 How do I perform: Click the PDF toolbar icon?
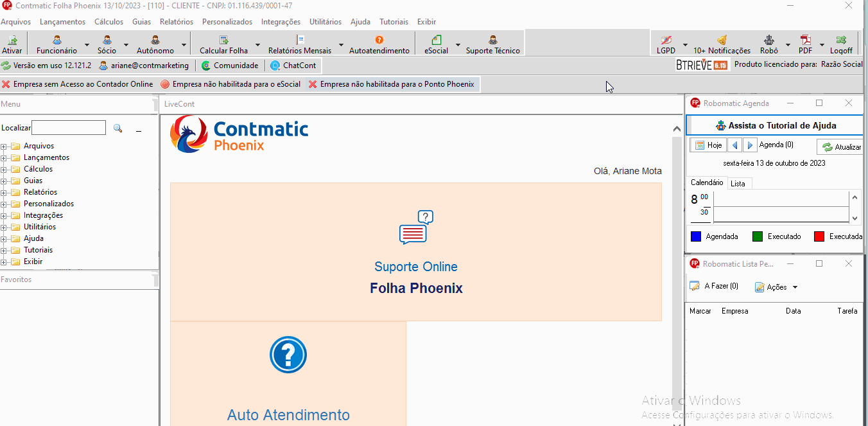pyautogui.click(x=805, y=40)
